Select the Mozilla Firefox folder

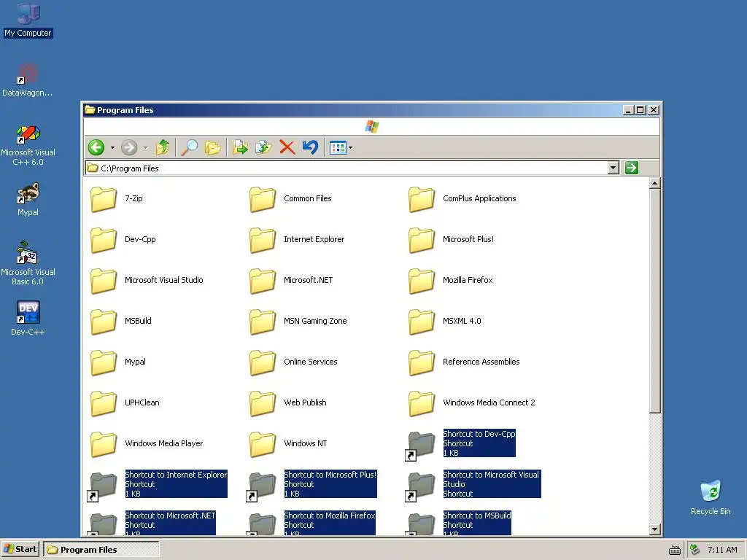(451, 281)
